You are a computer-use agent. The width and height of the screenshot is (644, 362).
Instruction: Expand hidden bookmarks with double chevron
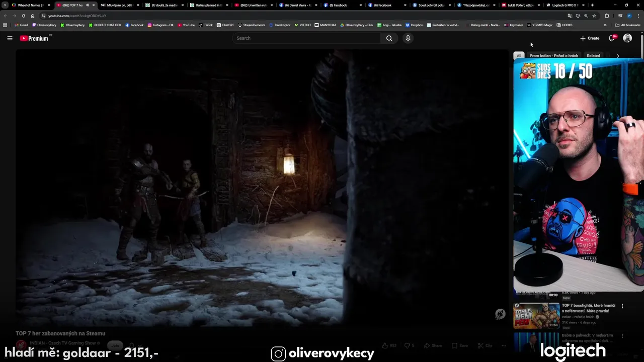(606, 25)
